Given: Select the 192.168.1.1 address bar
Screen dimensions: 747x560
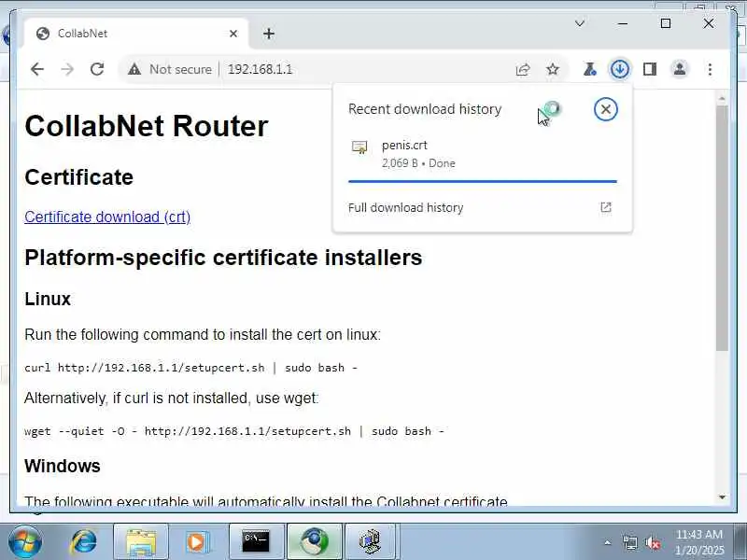Looking at the screenshot, I should [x=260, y=69].
